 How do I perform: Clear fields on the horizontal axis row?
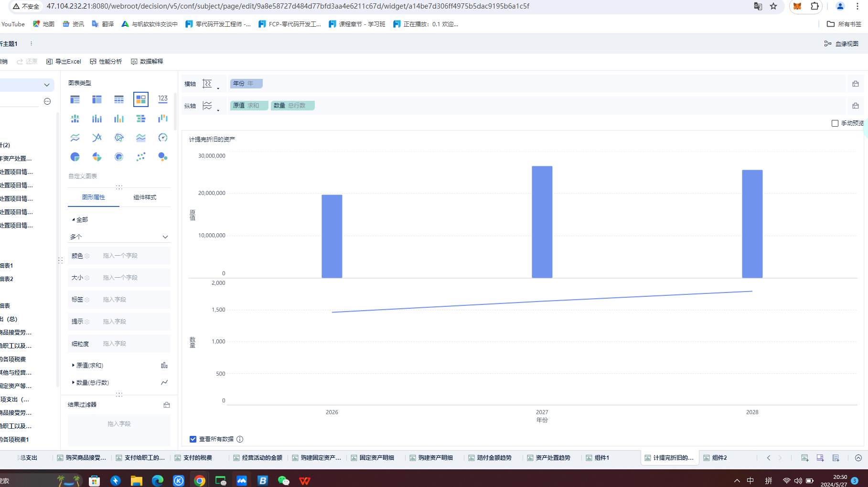pos(856,84)
